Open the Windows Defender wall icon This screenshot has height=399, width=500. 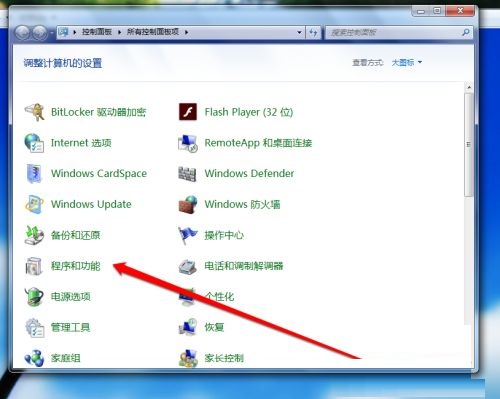[187, 174]
